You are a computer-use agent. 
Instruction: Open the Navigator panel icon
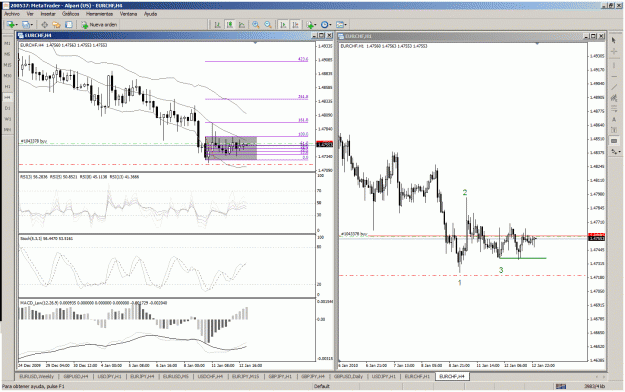[x=56, y=25]
